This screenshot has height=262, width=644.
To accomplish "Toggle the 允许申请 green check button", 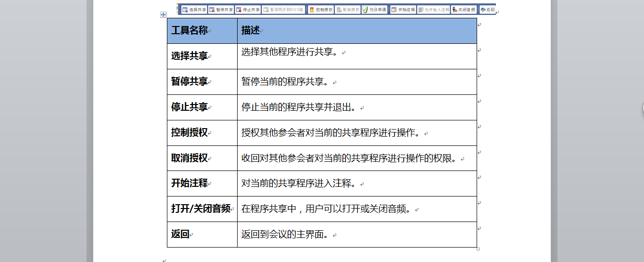I will pos(374,10).
